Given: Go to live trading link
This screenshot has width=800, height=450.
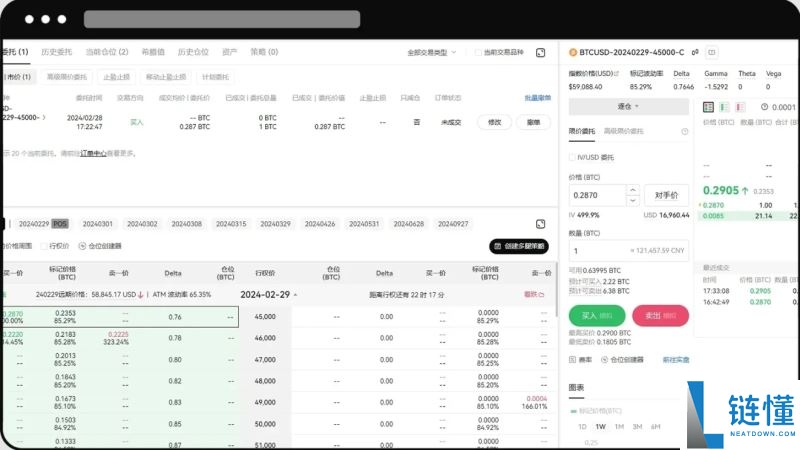Looking at the screenshot, I should pos(676,360).
